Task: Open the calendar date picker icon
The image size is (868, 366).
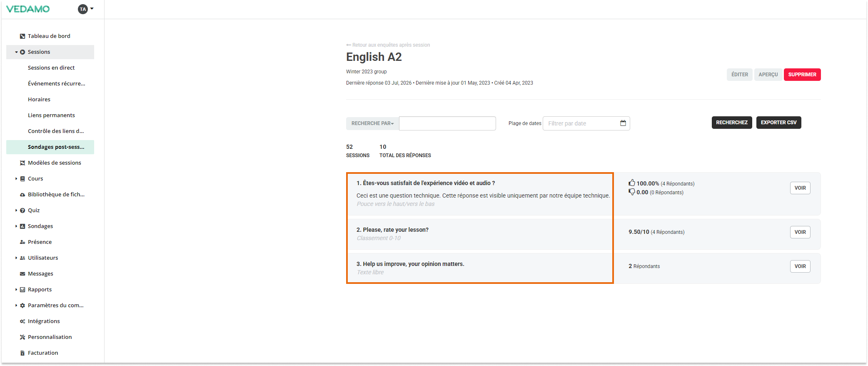Action: click(623, 123)
